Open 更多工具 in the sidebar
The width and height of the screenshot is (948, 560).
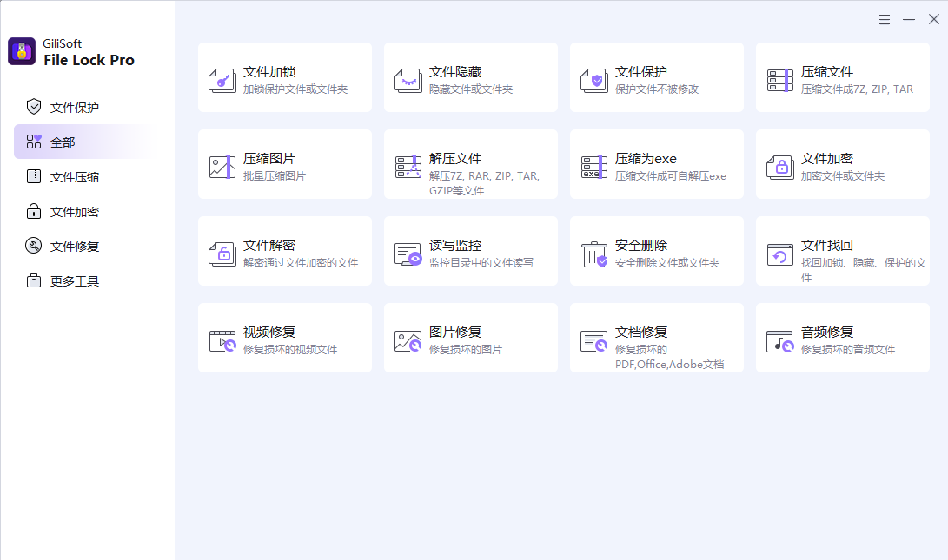click(x=75, y=281)
